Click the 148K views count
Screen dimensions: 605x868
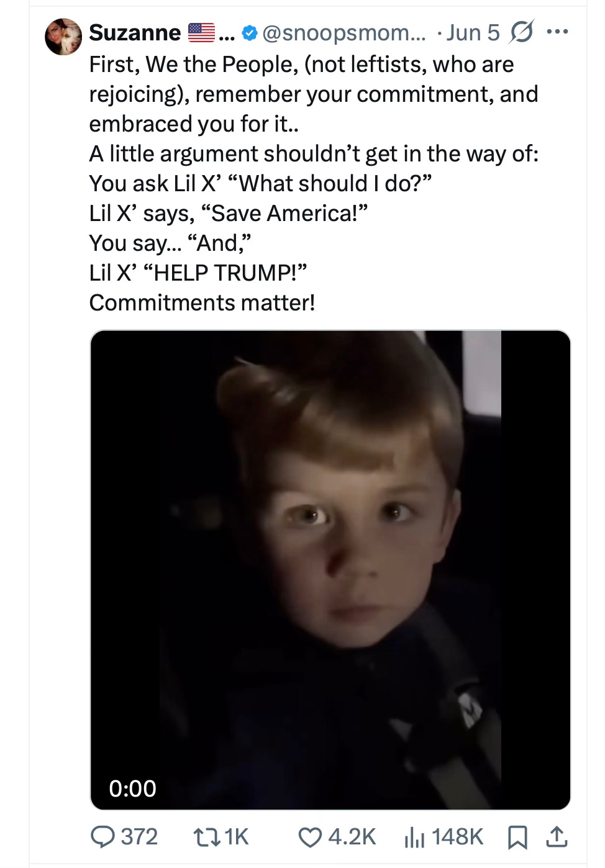coord(457,837)
